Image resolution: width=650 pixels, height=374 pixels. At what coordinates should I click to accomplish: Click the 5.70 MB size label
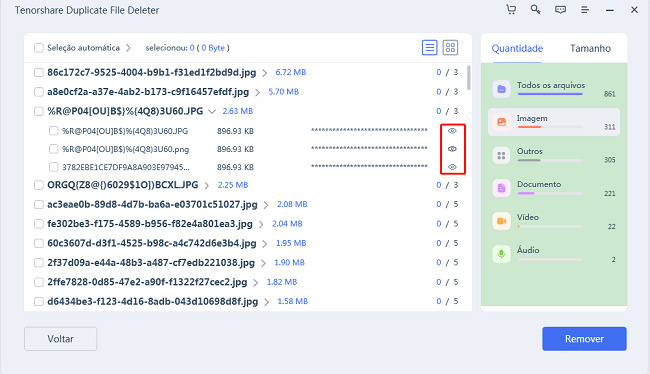pos(284,92)
